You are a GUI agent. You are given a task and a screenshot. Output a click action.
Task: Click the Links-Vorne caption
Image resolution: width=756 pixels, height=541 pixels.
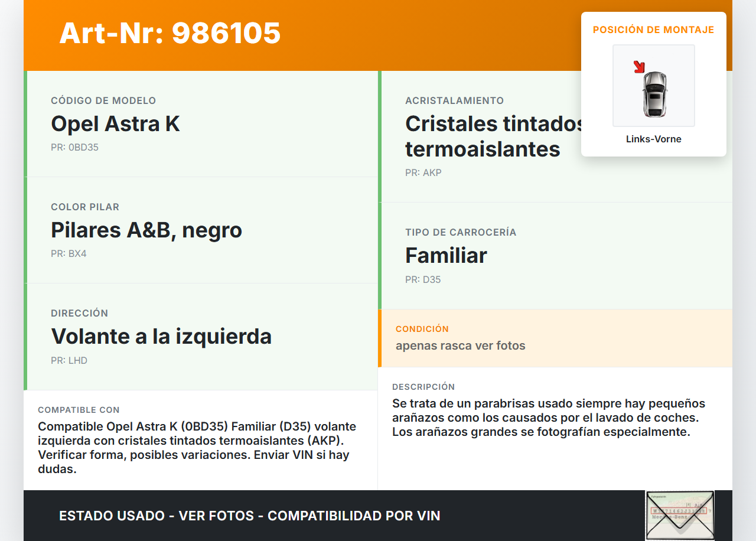click(x=654, y=139)
